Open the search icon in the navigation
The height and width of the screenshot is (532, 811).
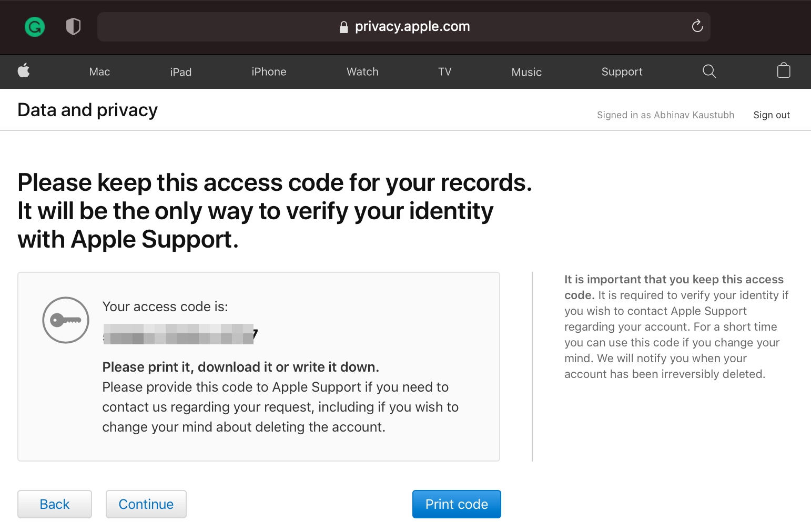coord(708,71)
